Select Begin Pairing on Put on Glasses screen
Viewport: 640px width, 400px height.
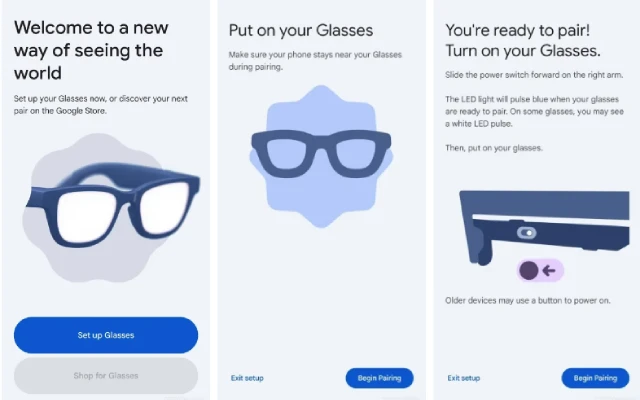tap(379, 378)
